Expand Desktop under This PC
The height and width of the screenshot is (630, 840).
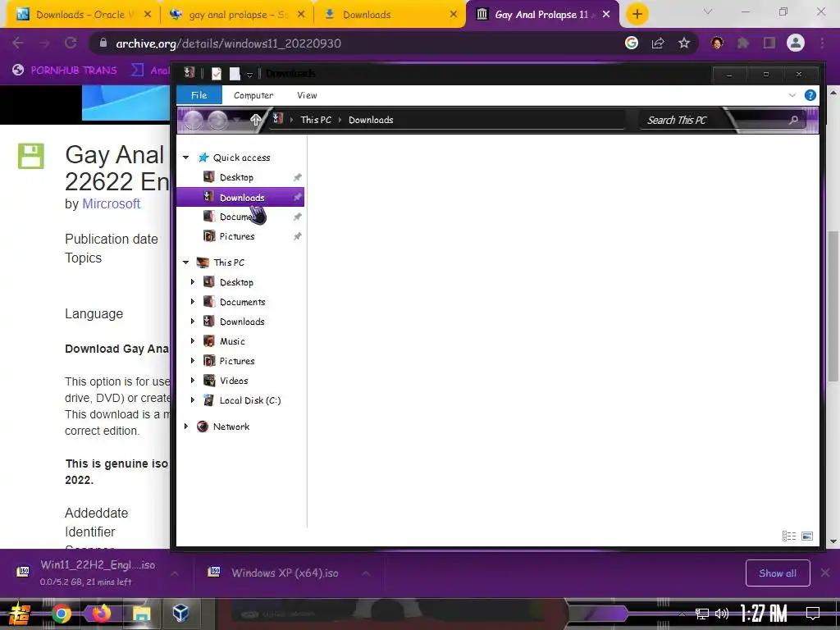pyautogui.click(x=193, y=282)
